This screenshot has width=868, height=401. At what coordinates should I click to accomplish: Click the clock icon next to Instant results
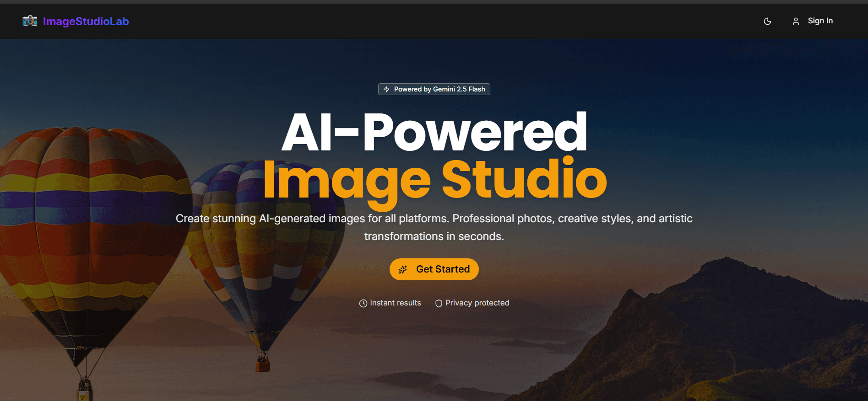[363, 303]
